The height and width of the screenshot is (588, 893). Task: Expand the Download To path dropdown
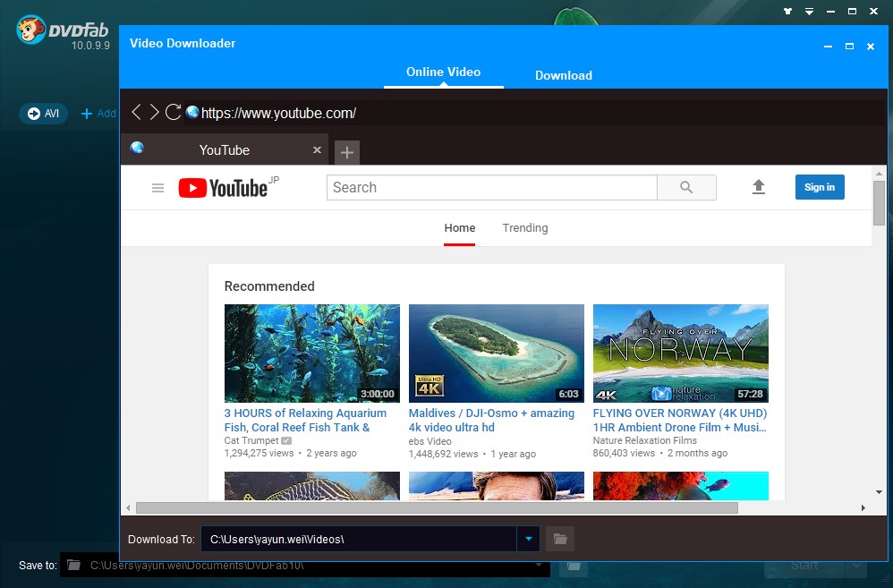[x=529, y=539]
